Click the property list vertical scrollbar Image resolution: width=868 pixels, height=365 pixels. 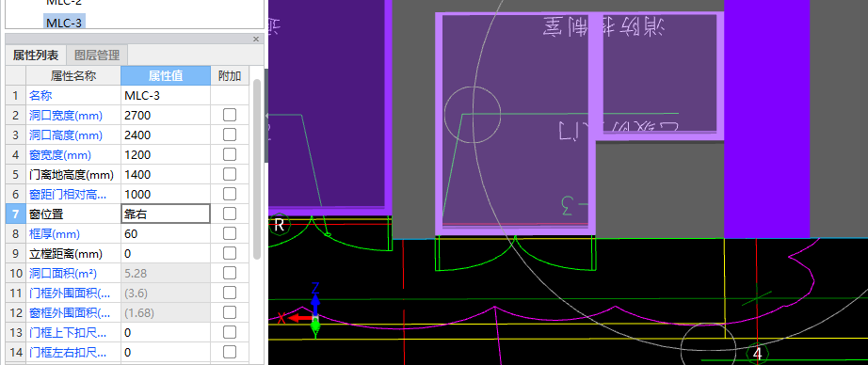pos(257,168)
